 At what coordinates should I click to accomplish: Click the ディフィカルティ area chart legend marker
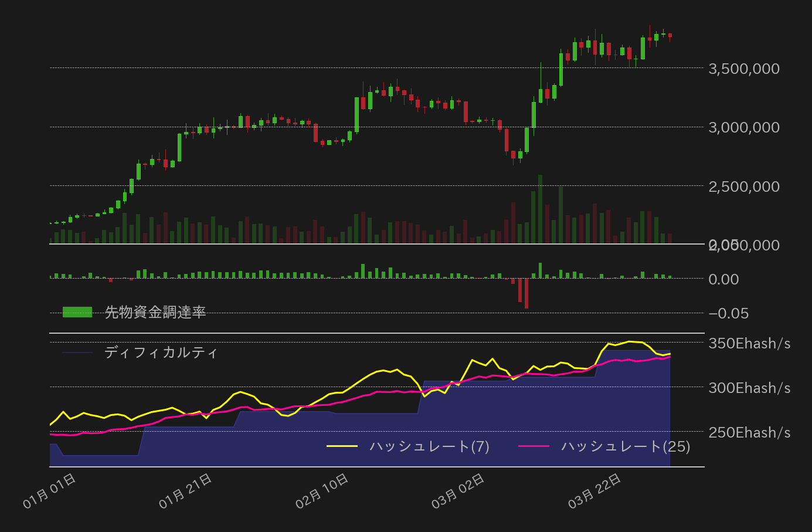[76, 353]
